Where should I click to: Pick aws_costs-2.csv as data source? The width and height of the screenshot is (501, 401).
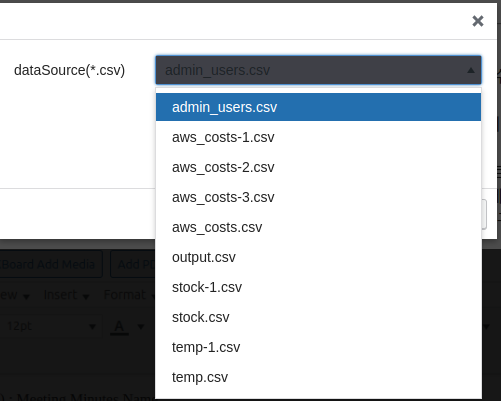[x=318, y=167]
